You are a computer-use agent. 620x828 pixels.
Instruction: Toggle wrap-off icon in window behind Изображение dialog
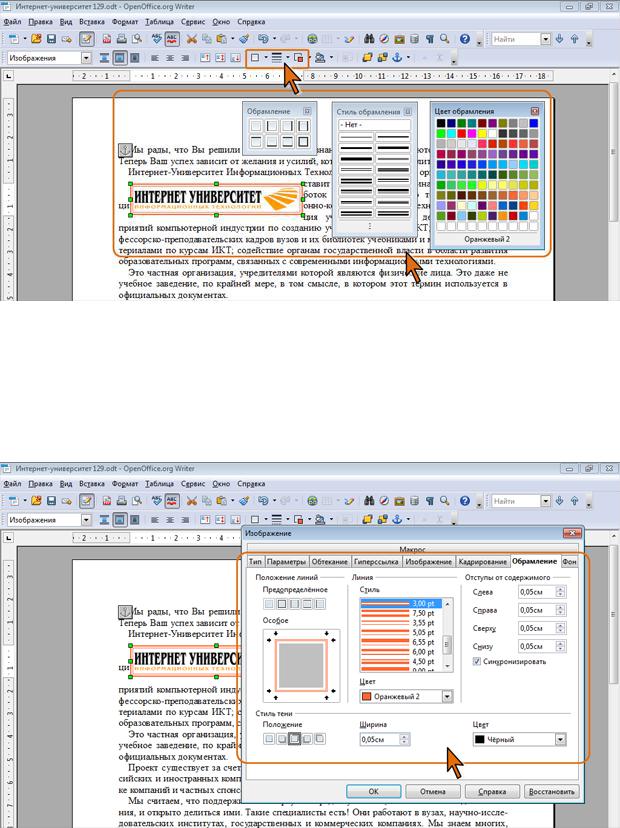(105, 520)
